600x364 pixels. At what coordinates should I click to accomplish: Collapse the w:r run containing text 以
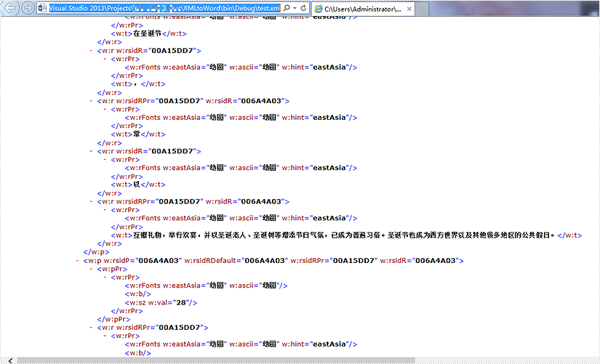click(91, 151)
